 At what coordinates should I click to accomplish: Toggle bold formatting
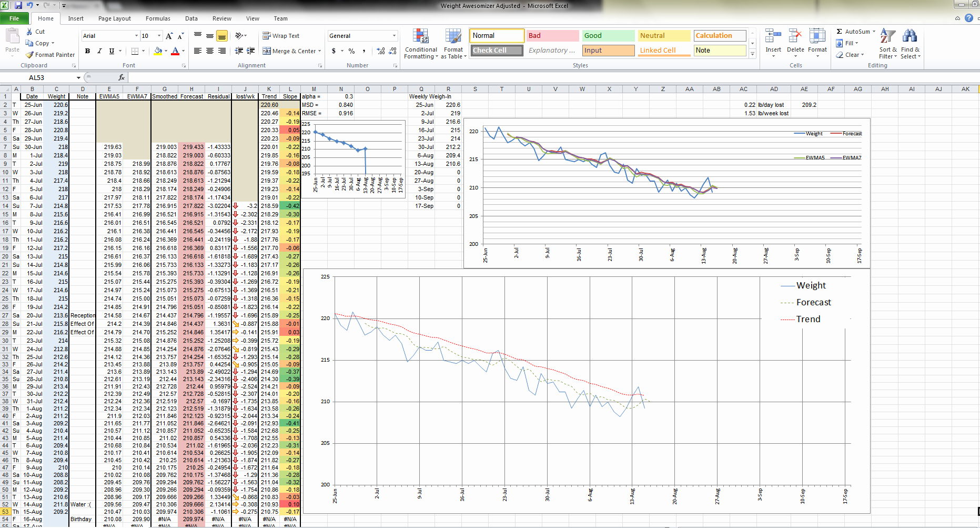[87, 51]
